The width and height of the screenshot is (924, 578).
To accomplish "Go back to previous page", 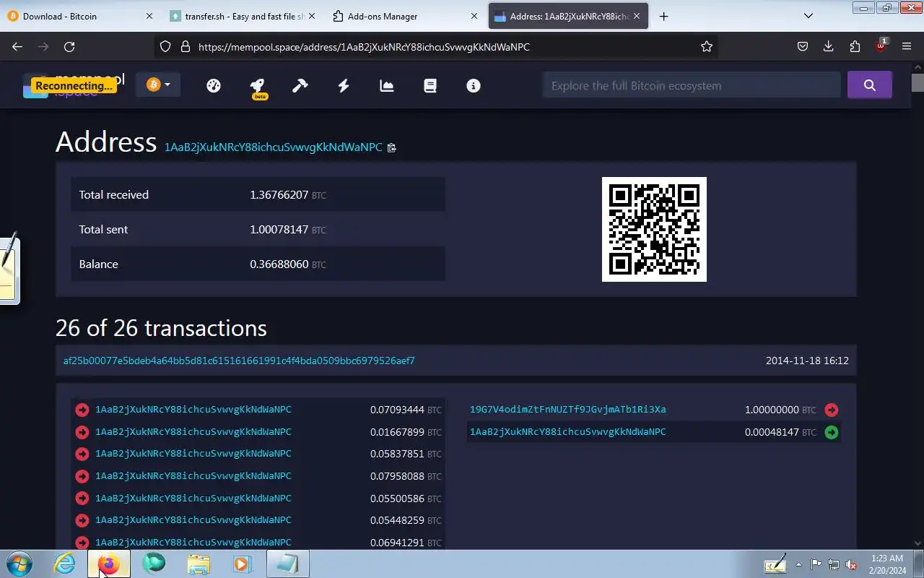I will [x=17, y=46].
